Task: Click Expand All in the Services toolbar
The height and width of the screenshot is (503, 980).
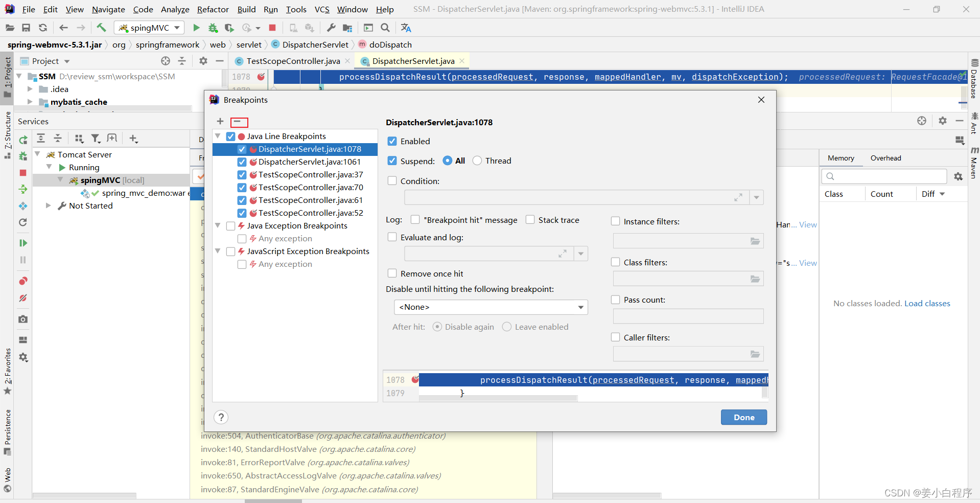Action: click(41, 139)
